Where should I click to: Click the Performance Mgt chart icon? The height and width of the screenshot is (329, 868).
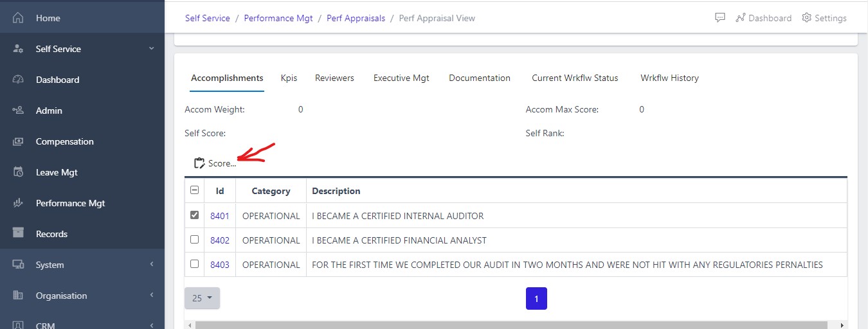click(x=18, y=203)
